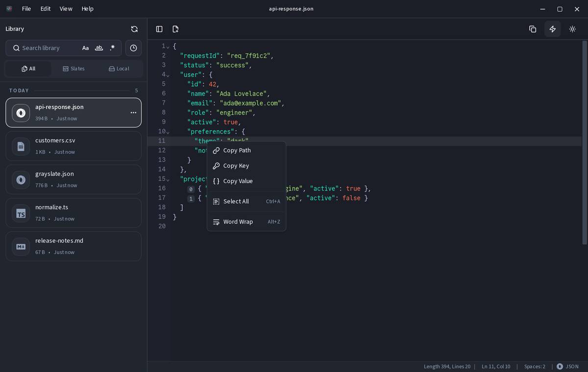
Task: Click the array index 1 badge
Action: pyautogui.click(x=191, y=198)
